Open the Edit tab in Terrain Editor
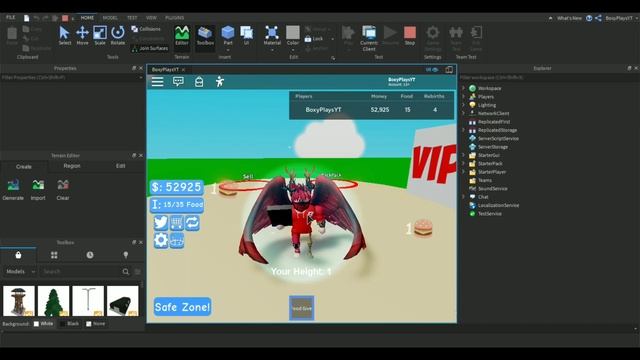Image resolution: width=640 pixels, height=360 pixels. coord(120,166)
